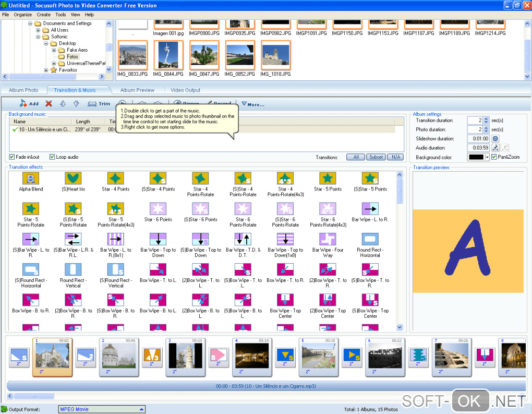The width and height of the screenshot is (532, 414).
Task: Open the File menu
Action: coord(5,15)
